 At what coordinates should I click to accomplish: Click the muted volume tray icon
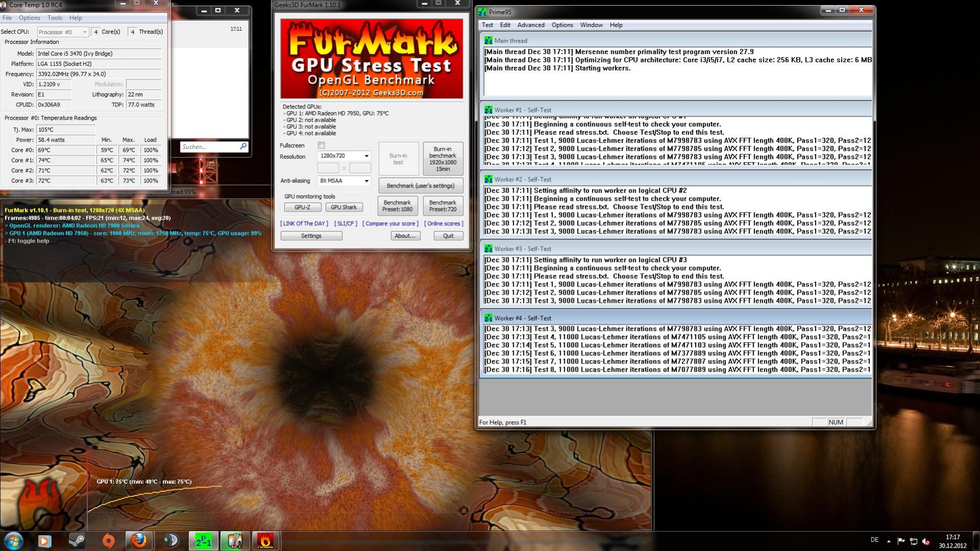tap(926, 541)
